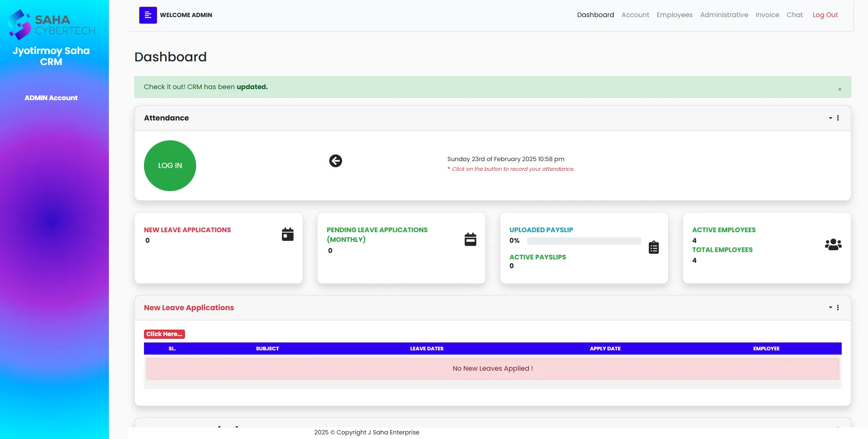Screen dimensions: 868x439
Task: Open the Administrative menu item
Action: point(724,15)
